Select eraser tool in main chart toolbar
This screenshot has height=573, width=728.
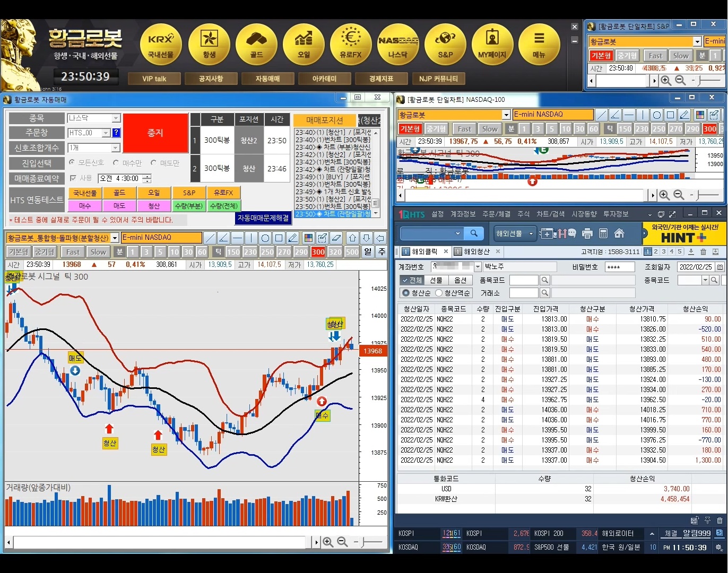[x=336, y=238]
